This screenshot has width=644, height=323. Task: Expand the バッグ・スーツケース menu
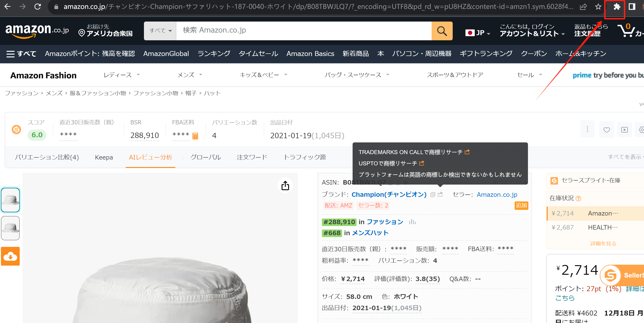357,75
